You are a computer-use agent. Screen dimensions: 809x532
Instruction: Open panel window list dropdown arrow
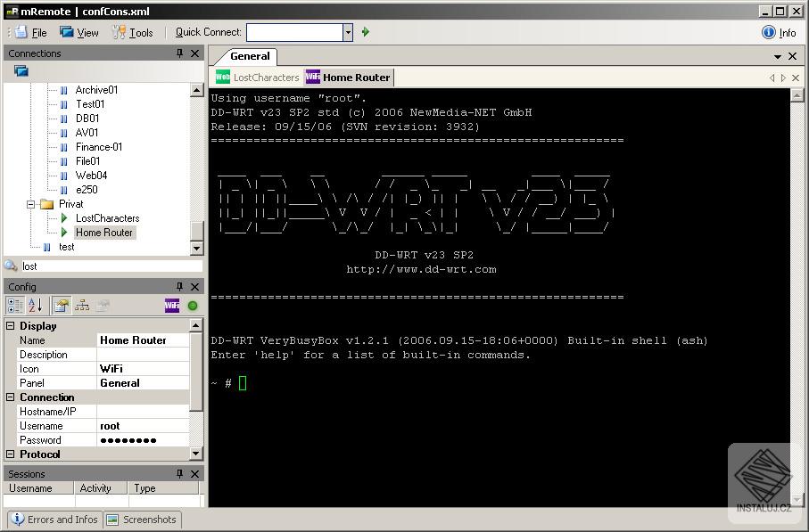pyautogui.click(x=778, y=56)
